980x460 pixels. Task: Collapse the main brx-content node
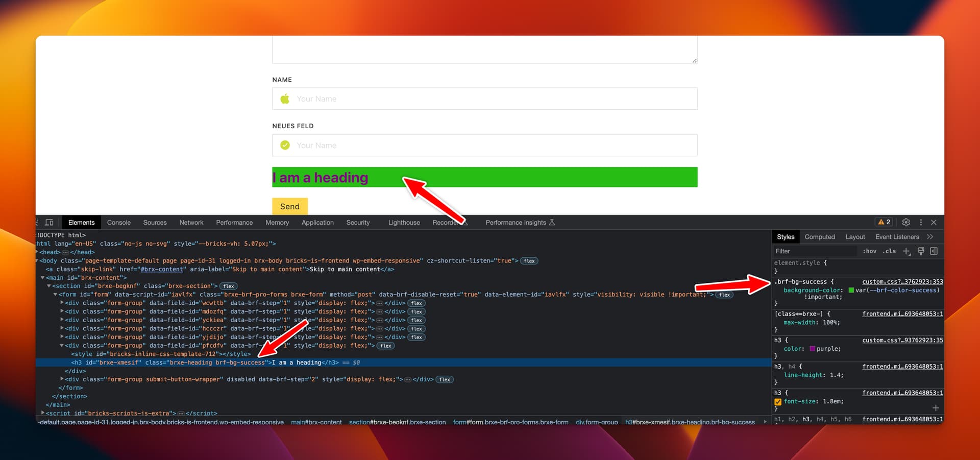(x=42, y=278)
